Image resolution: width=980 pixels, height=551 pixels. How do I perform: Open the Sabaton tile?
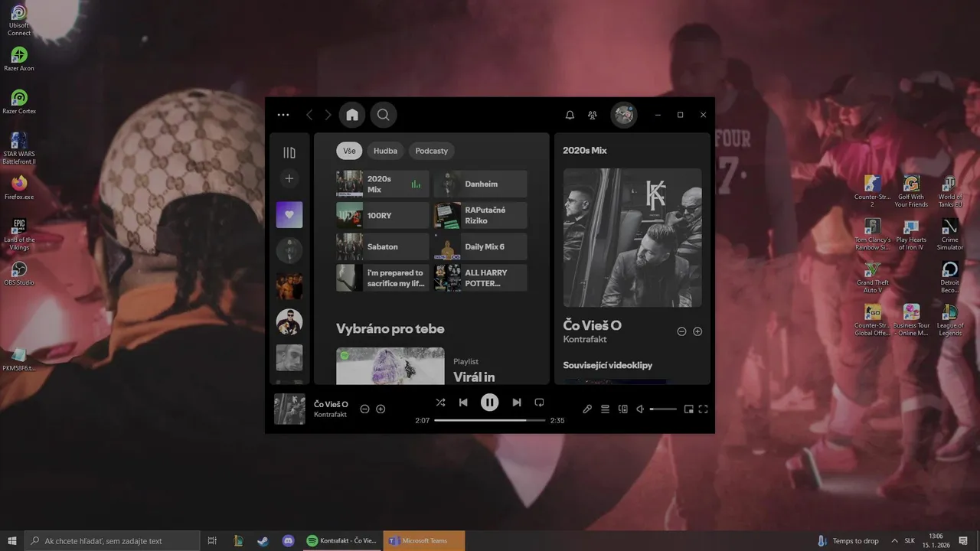tap(383, 246)
